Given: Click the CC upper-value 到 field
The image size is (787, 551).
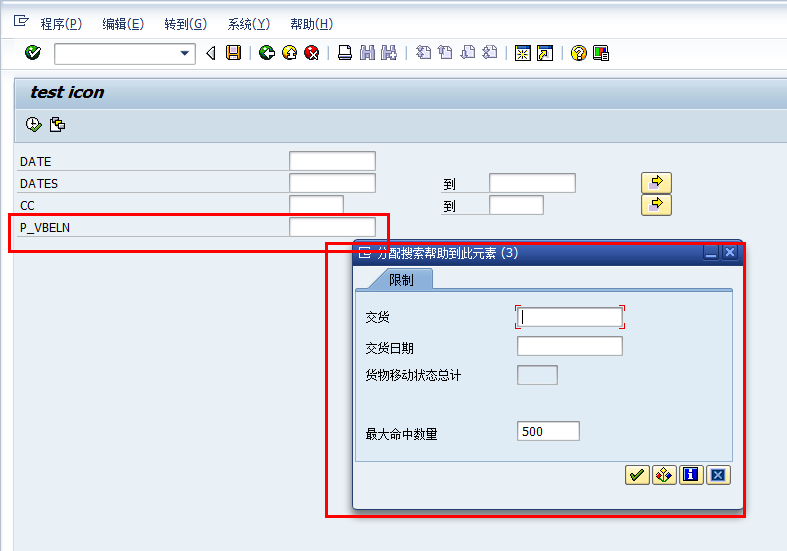Looking at the screenshot, I should (516, 205).
